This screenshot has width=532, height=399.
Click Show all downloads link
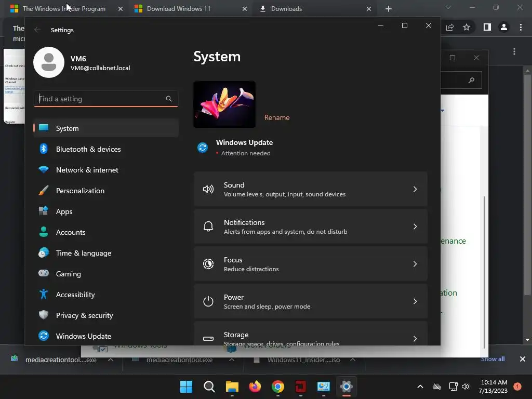point(493,359)
